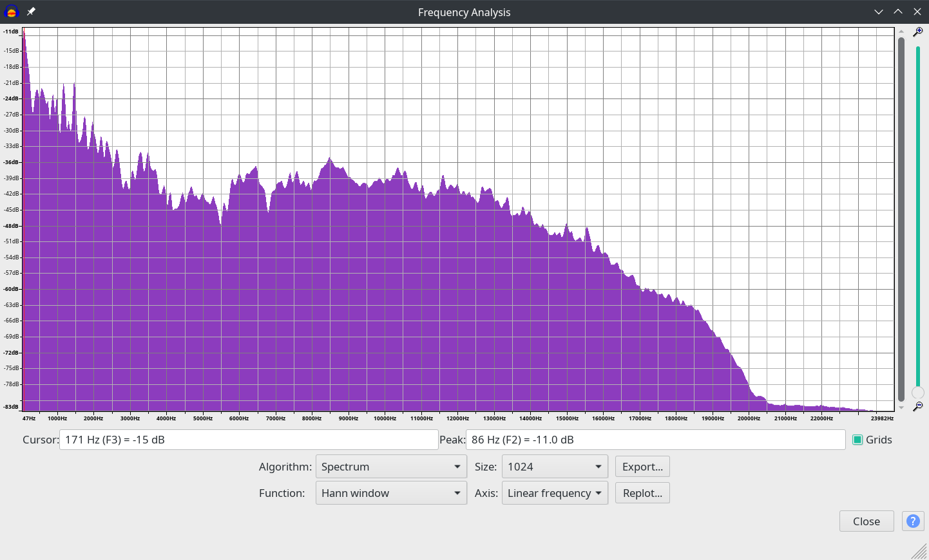Click the zoom out magnifier icon
The image size is (929, 560).
click(x=918, y=407)
